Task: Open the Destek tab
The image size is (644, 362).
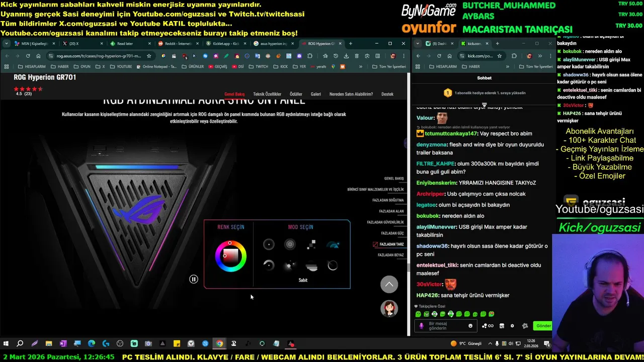Action: [387, 94]
